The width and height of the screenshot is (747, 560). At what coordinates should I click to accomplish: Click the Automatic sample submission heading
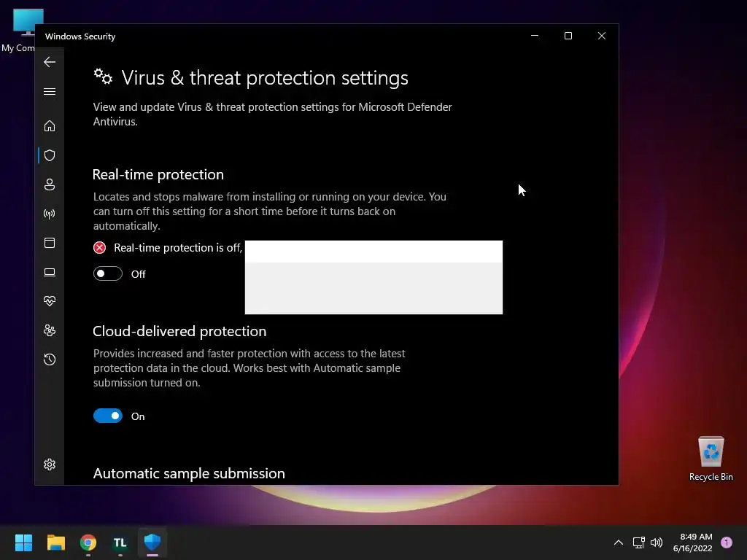point(189,473)
